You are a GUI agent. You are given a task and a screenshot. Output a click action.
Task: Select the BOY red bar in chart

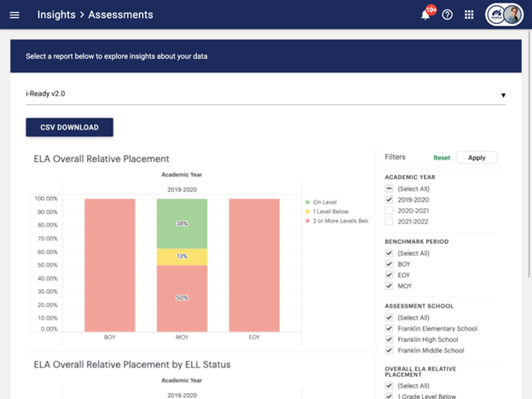click(x=110, y=265)
